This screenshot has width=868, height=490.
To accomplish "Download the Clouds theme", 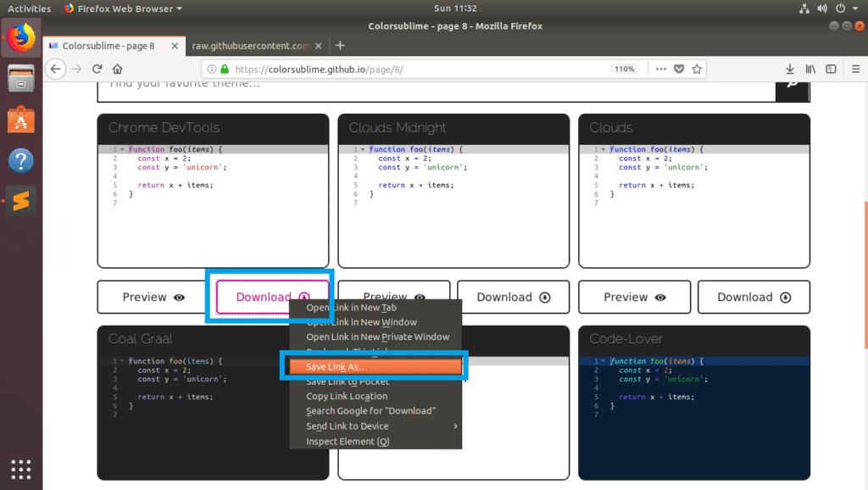I will (x=754, y=298).
